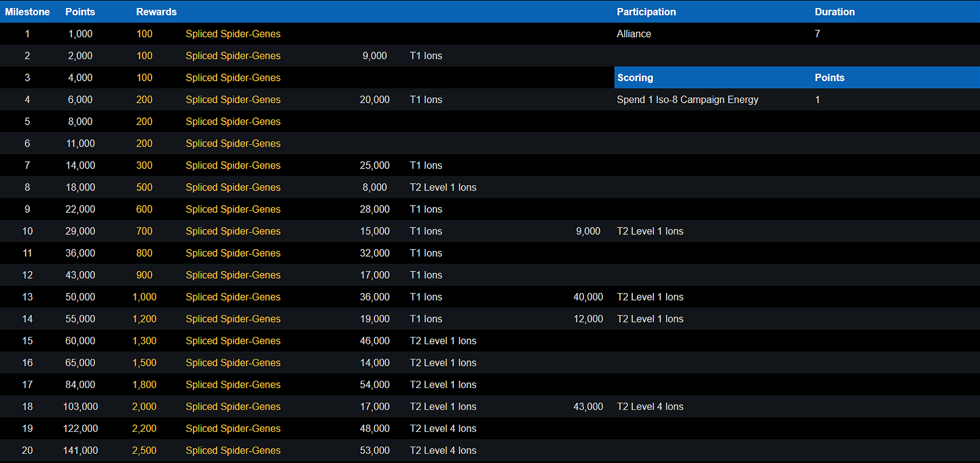This screenshot has width=980, height=463.
Task: Click milestone number 20
Action: coord(27,451)
